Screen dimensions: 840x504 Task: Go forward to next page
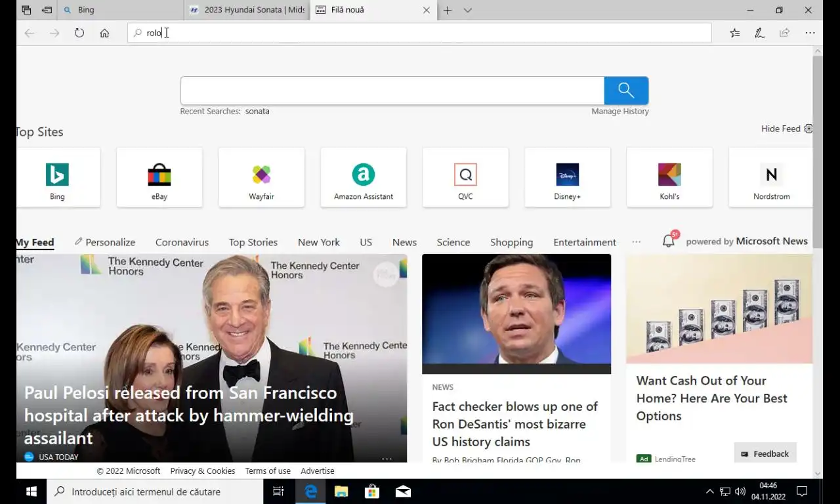coord(54,33)
